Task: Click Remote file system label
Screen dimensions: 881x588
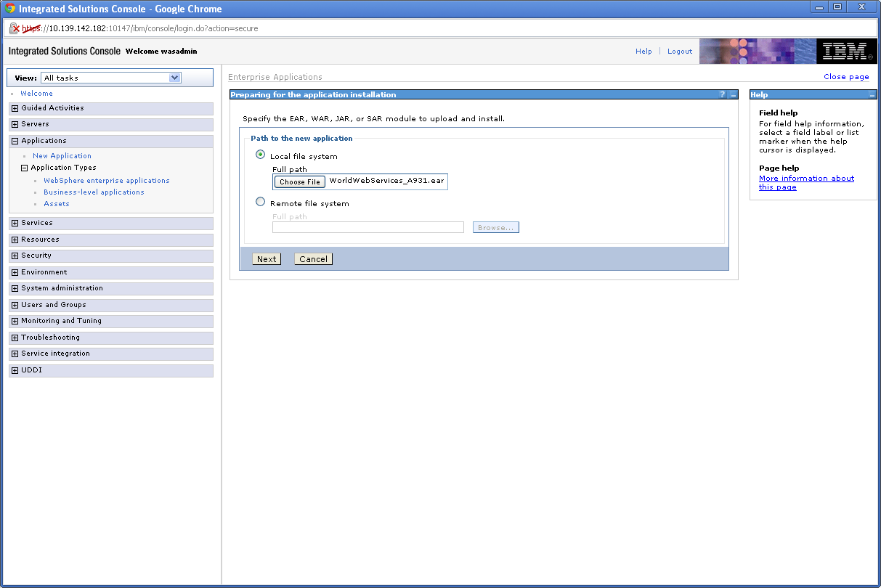Action: pos(309,204)
